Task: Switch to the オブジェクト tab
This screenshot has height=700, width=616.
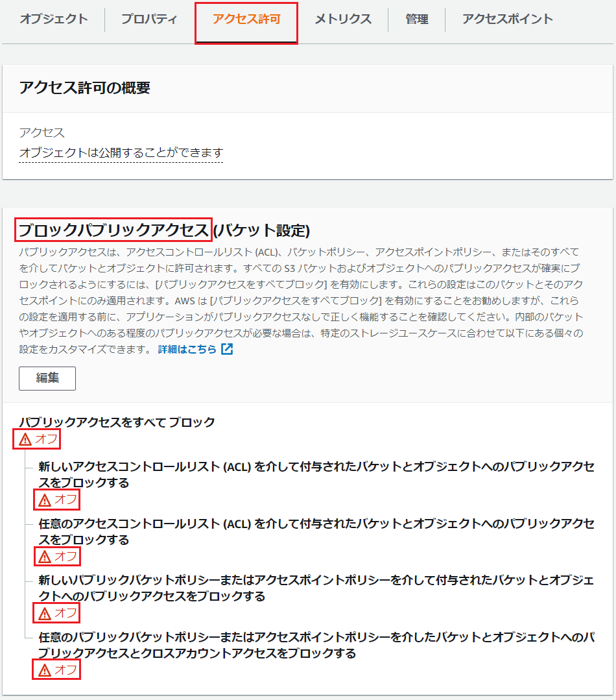Action: (x=52, y=19)
